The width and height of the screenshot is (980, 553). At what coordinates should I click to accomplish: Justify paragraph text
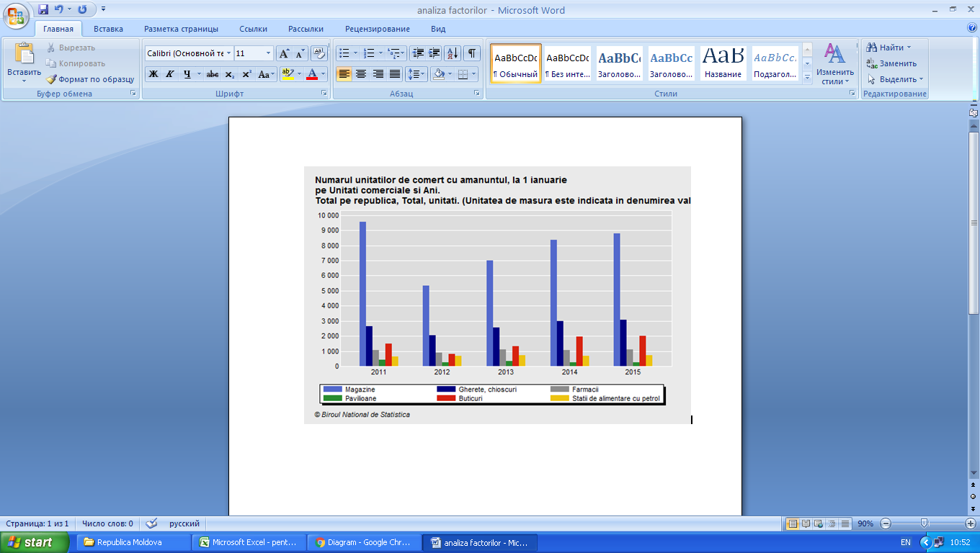click(x=395, y=74)
